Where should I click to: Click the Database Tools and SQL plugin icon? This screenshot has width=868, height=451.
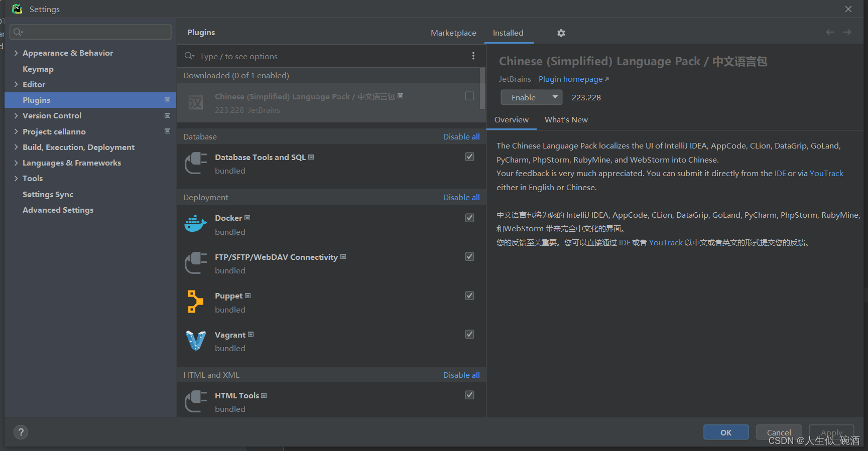click(196, 164)
